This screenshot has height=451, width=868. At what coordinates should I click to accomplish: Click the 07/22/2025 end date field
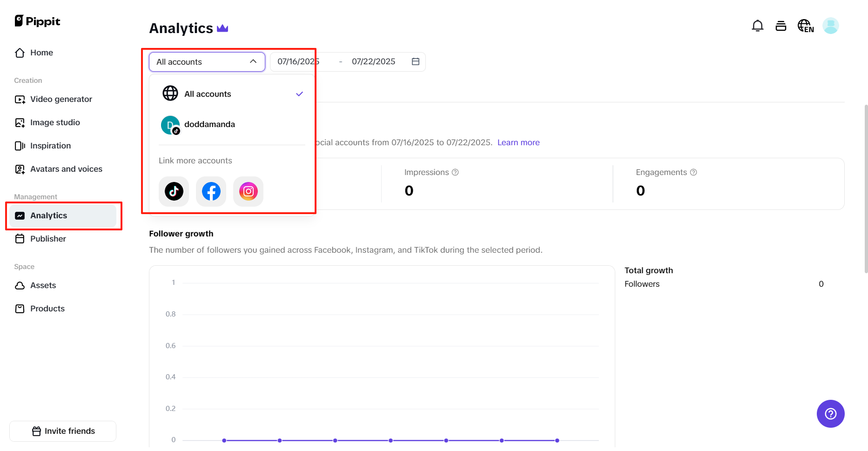click(x=373, y=61)
